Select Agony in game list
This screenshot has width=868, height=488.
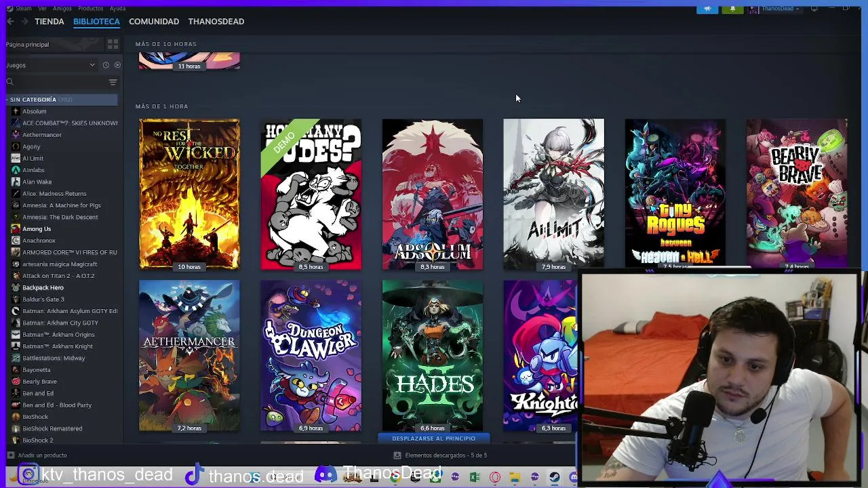click(x=31, y=146)
